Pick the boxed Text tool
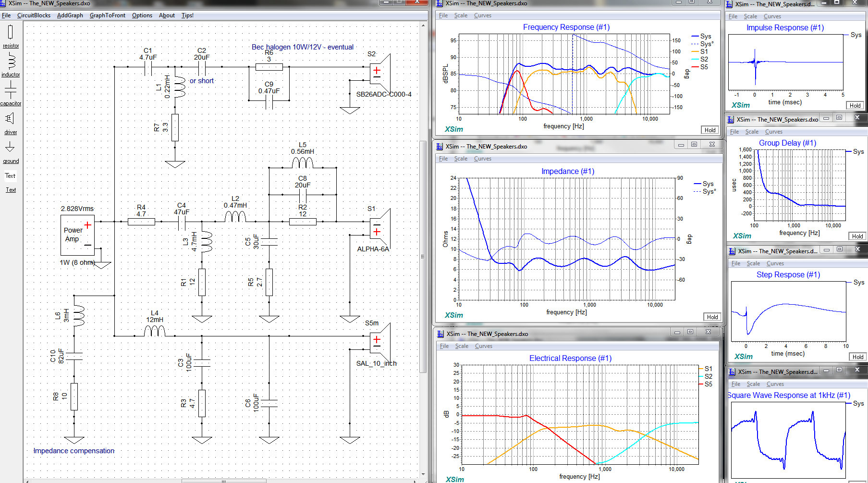The image size is (868, 483). 11,176
